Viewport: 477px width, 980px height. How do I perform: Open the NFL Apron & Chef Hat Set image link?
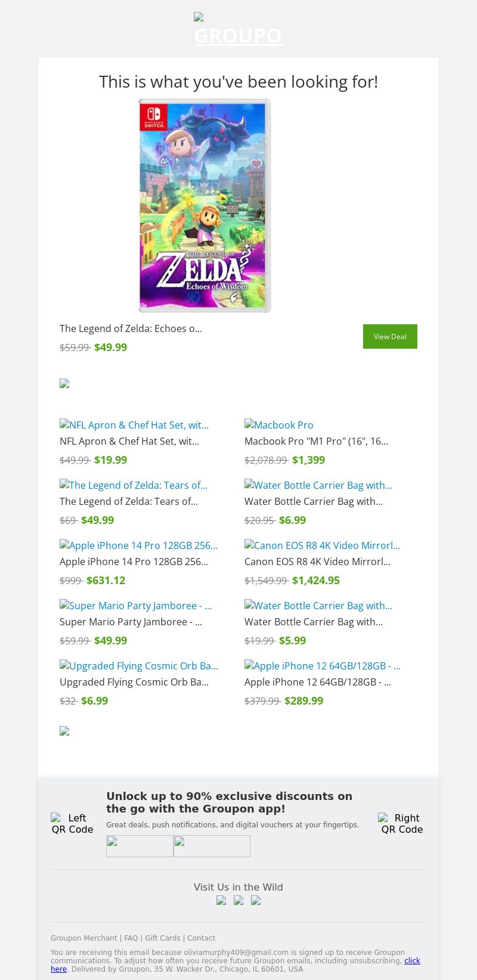click(x=134, y=425)
